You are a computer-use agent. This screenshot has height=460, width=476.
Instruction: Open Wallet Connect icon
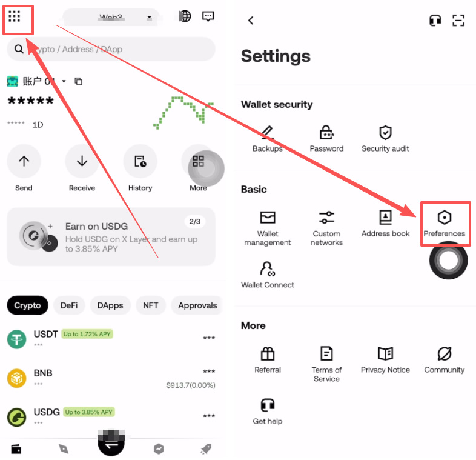click(268, 269)
